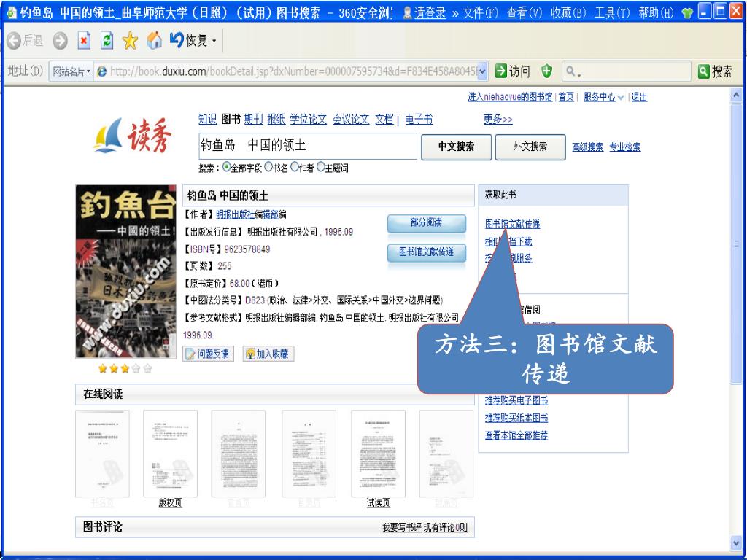Stop page loading with red X icon
Screen dimensions: 747x560
[x=84, y=41]
